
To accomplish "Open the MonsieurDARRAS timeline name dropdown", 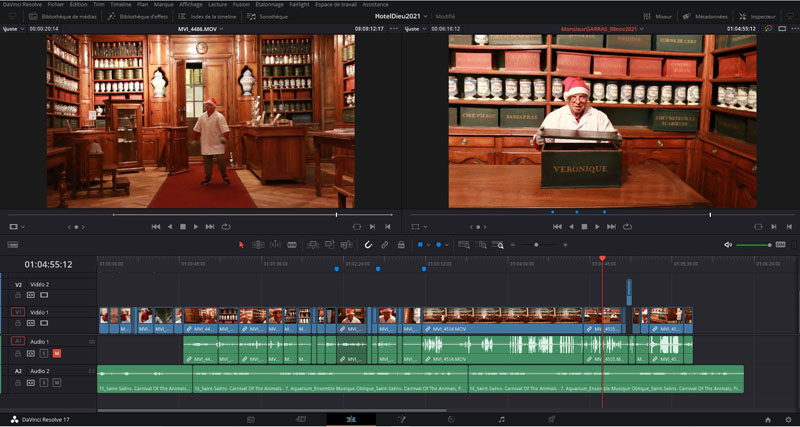I will (642, 29).
